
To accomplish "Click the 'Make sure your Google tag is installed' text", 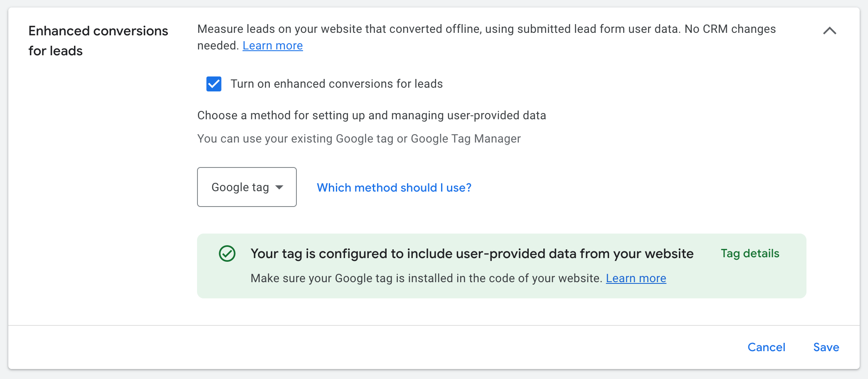I will point(427,278).
